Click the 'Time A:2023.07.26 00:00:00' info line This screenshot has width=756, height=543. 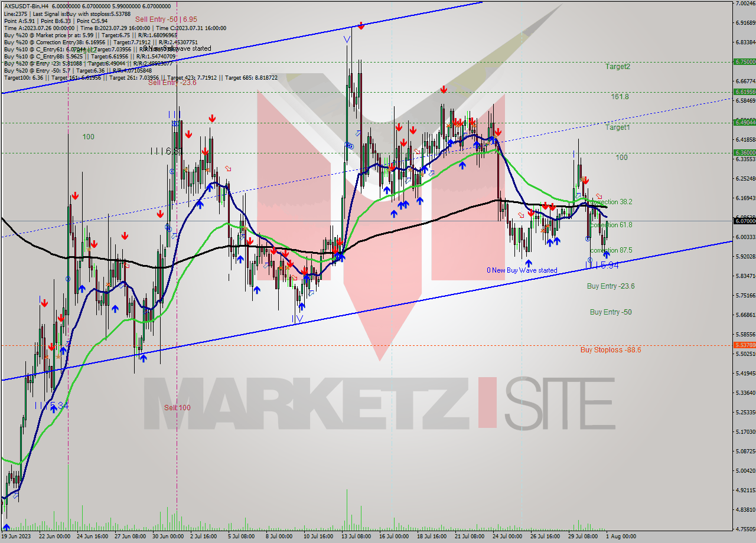(x=115, y=28)
